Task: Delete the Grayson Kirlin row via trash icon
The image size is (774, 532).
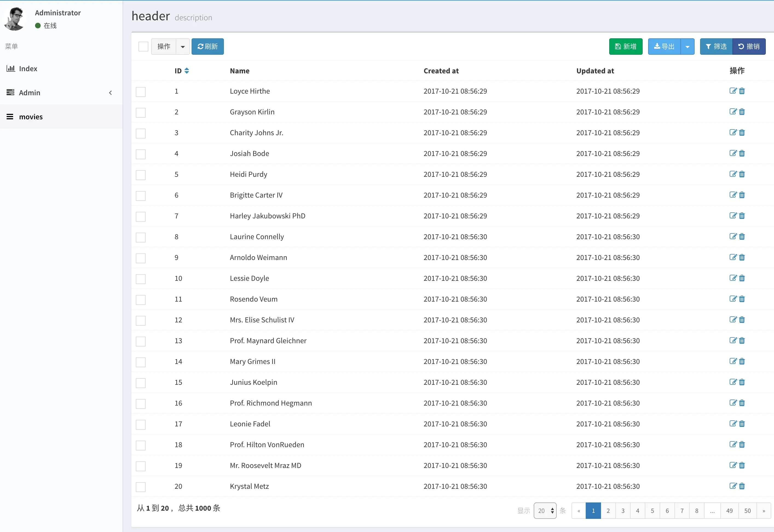Action: coord(742,112)
